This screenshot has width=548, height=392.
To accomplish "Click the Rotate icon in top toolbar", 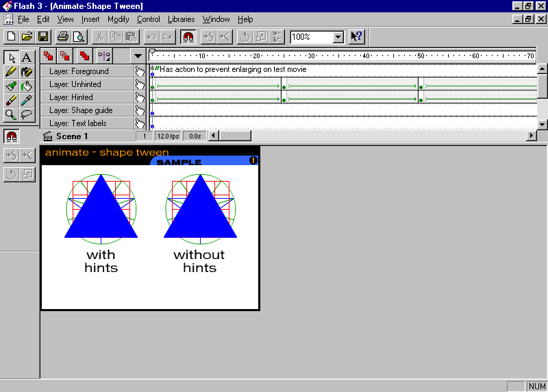I will point(245,37).
